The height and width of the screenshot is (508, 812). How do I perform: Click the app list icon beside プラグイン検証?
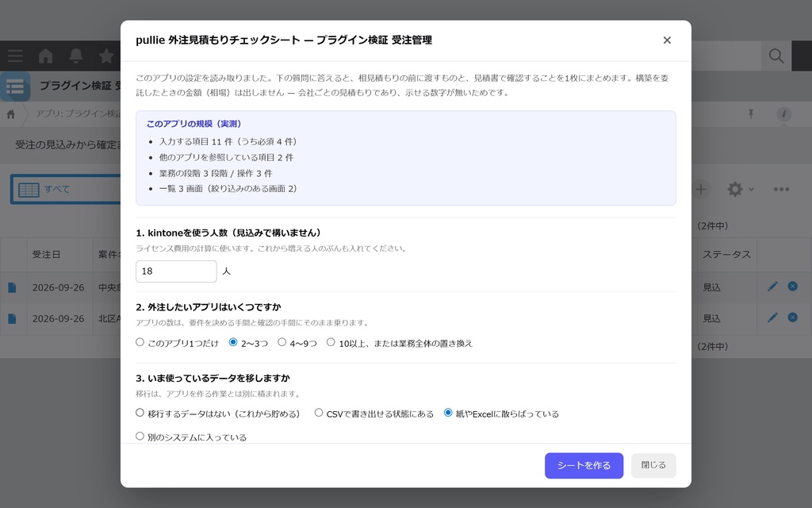point(15,87)
